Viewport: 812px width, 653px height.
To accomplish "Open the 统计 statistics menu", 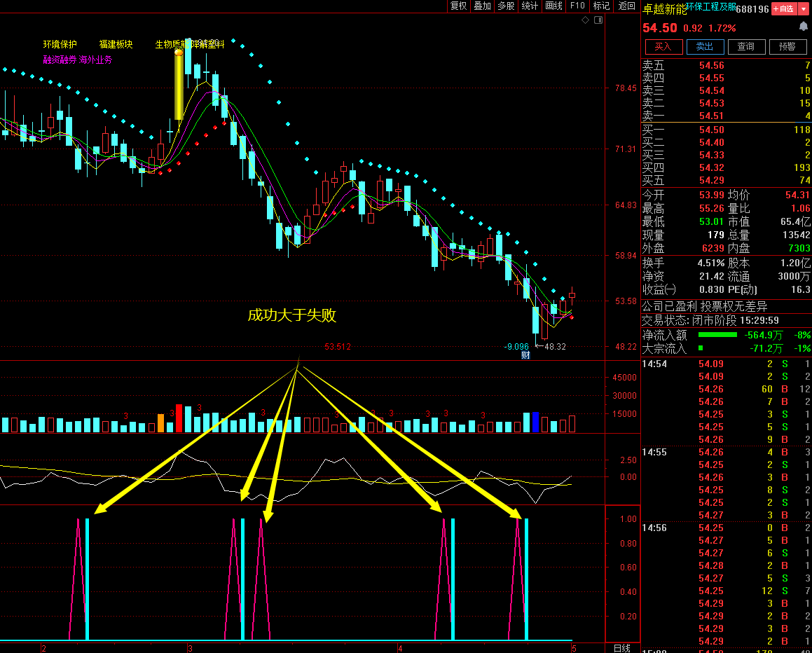I will pos(530,6).
